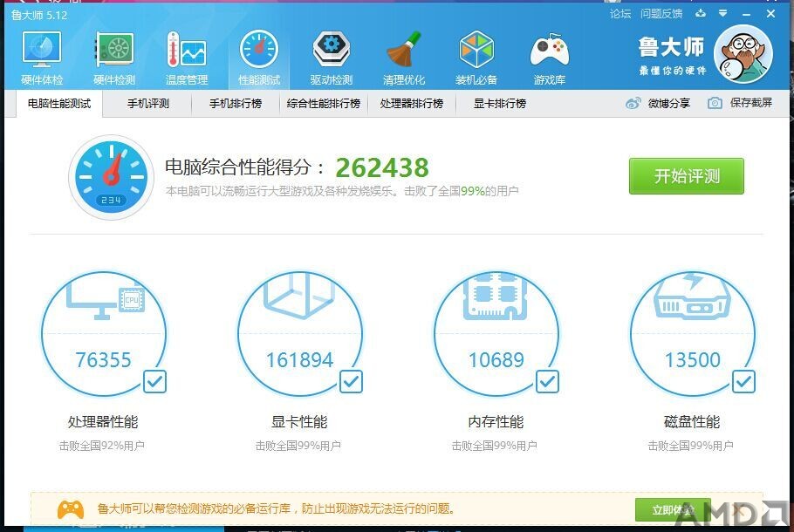The image size is (794, 532).
Task: Click the 电脑综合性能得分 heading
Action: point(244,167)
